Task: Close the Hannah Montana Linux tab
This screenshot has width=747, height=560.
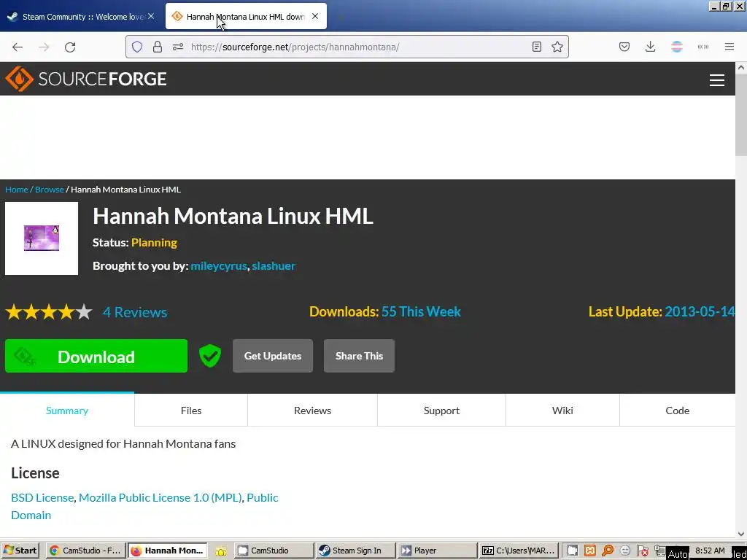Action: tap(315, 16)
